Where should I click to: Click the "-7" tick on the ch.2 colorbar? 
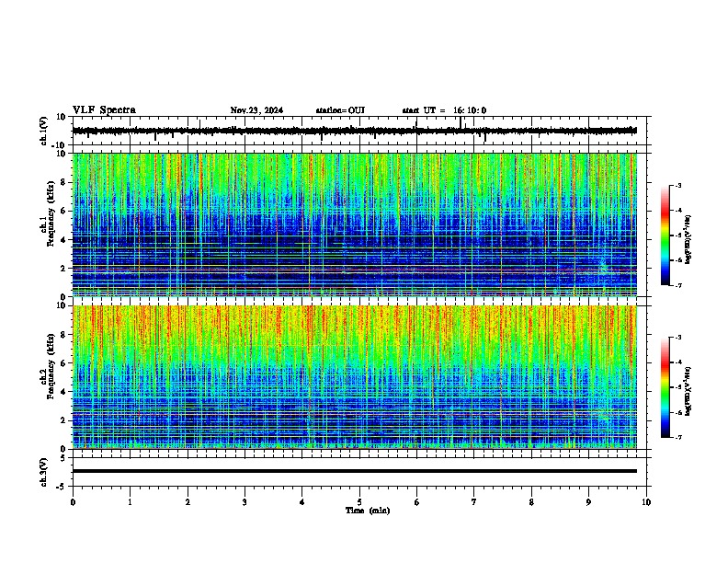click(x=677, y=437)
